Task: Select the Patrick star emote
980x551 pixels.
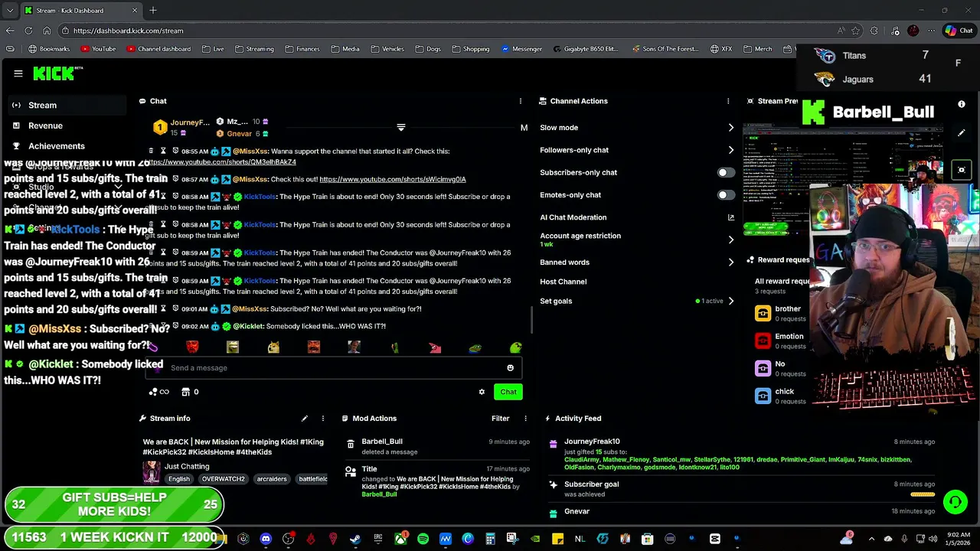Action: [x=435, y=347]
